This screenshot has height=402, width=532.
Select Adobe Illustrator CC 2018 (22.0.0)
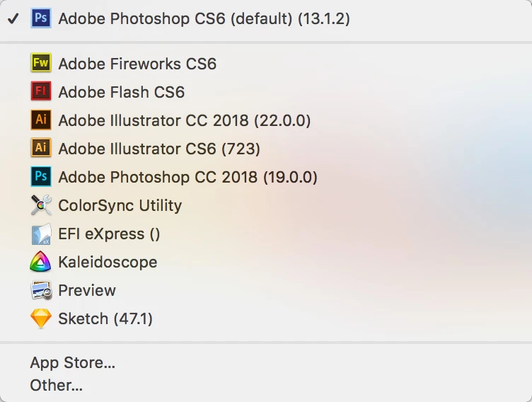point(184,120)
